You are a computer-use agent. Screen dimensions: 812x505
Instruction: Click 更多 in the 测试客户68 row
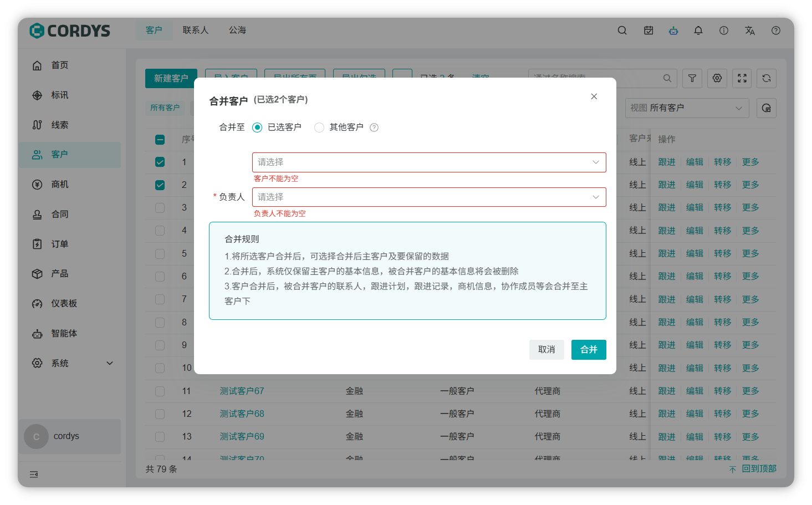[750, 414]
